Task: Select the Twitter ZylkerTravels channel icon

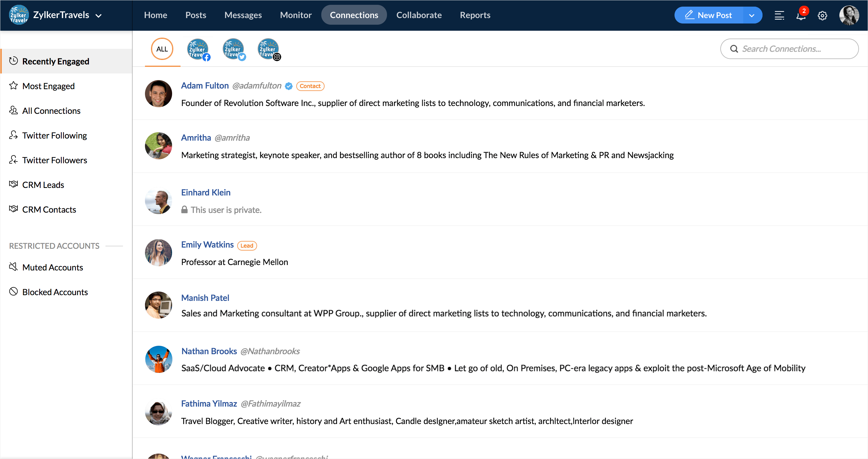Action: [x=233, y=49]
